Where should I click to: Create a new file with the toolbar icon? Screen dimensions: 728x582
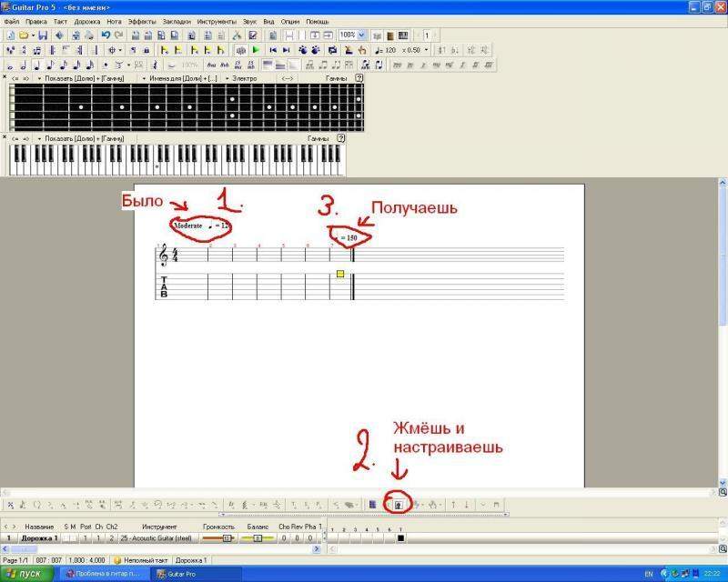(10, 35)
